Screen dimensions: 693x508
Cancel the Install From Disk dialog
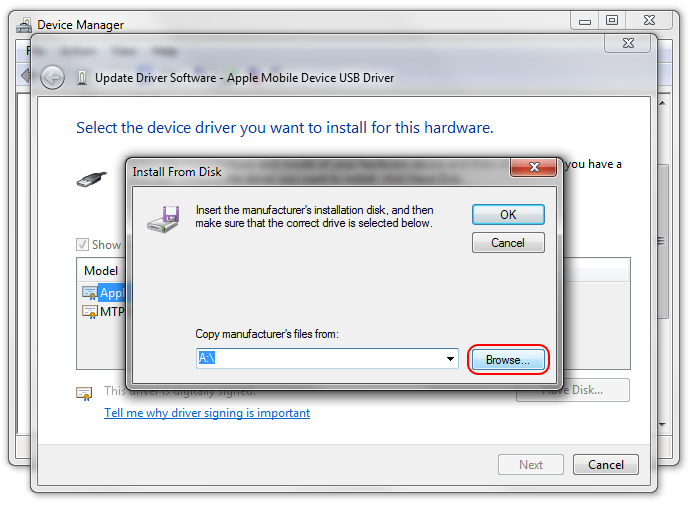pyautogui.click(x=508, y=243)
